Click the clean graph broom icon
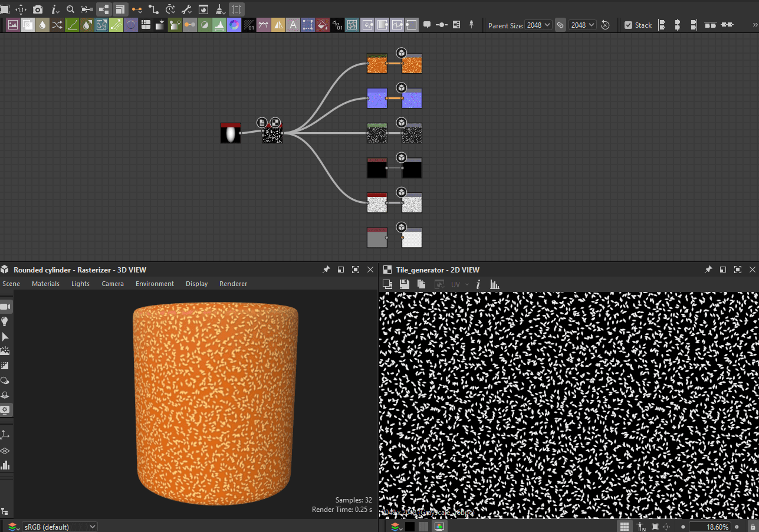The width and height of the screenshot is (759, 532). [x=219, y=9]
